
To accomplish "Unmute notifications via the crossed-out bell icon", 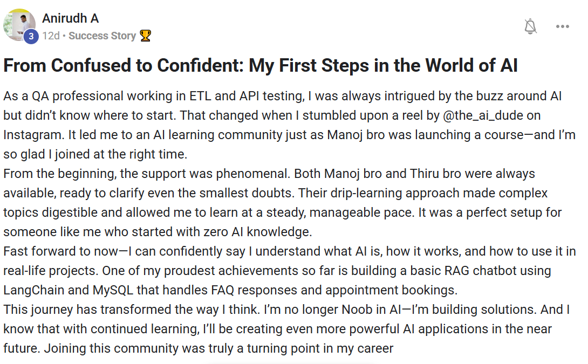I will tap(530, 26).
